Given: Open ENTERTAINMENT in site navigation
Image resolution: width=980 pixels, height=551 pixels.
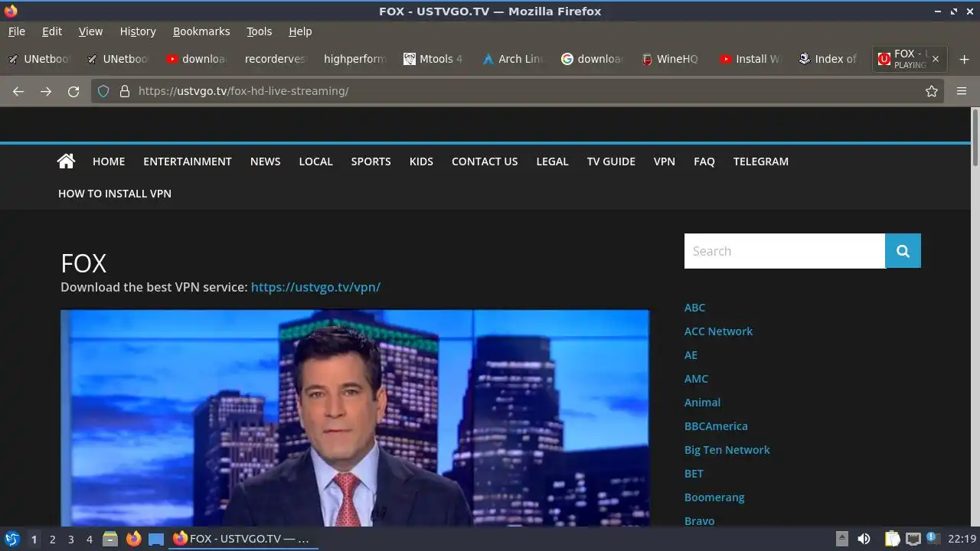Looking at the screenshot, I should 188,161.
